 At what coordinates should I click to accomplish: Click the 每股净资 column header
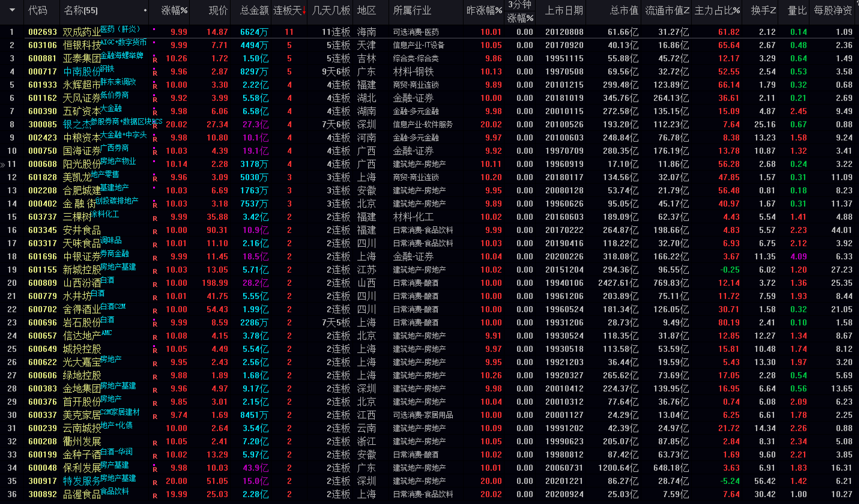click(833, 11)
